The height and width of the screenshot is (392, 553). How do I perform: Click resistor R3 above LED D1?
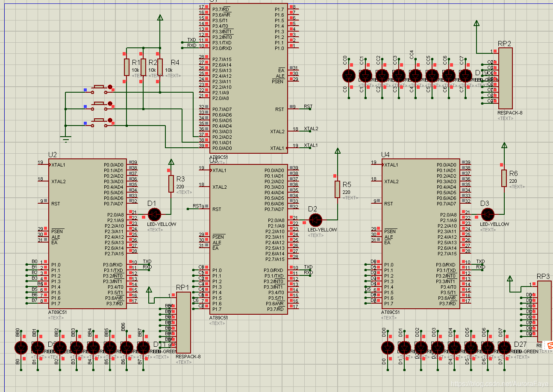(x=171, y=184)
